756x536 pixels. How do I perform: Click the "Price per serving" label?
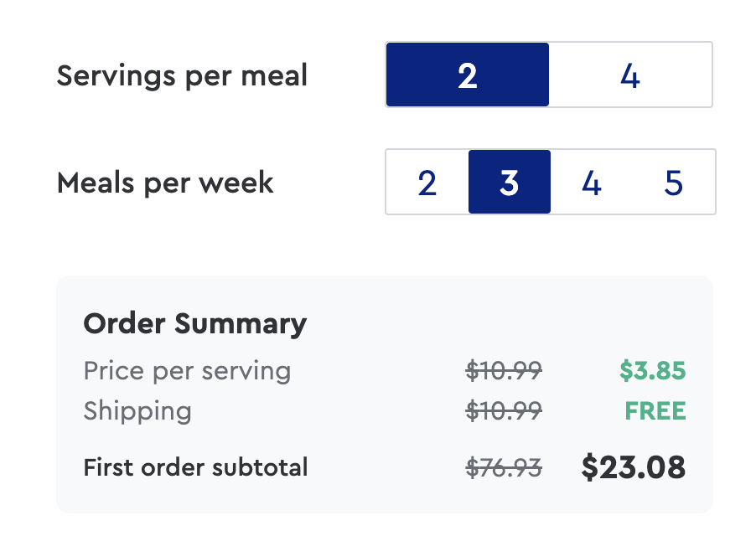[187, 370]
